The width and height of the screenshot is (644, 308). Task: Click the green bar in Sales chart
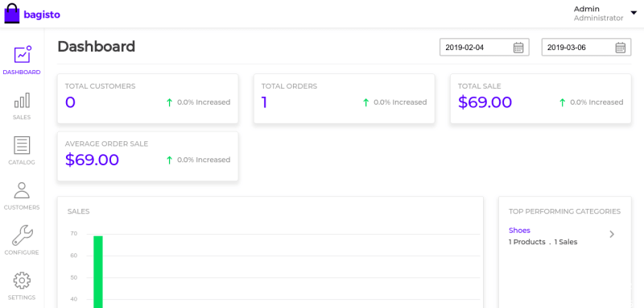click(98, 272)
